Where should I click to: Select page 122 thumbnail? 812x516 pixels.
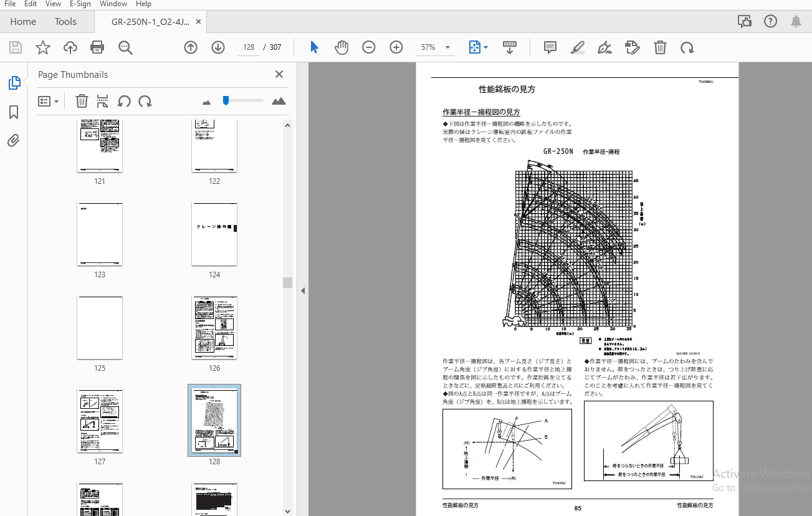pyautogui.click(x=214, y=146)
